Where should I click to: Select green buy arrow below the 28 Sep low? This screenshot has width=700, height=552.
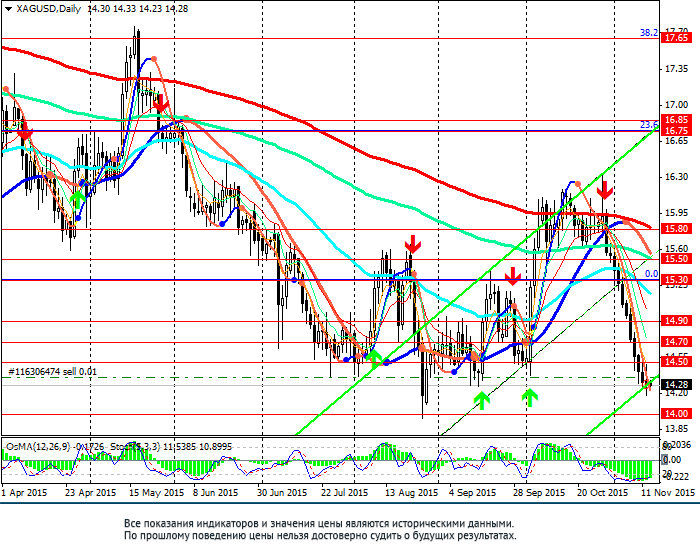[529, 397]
